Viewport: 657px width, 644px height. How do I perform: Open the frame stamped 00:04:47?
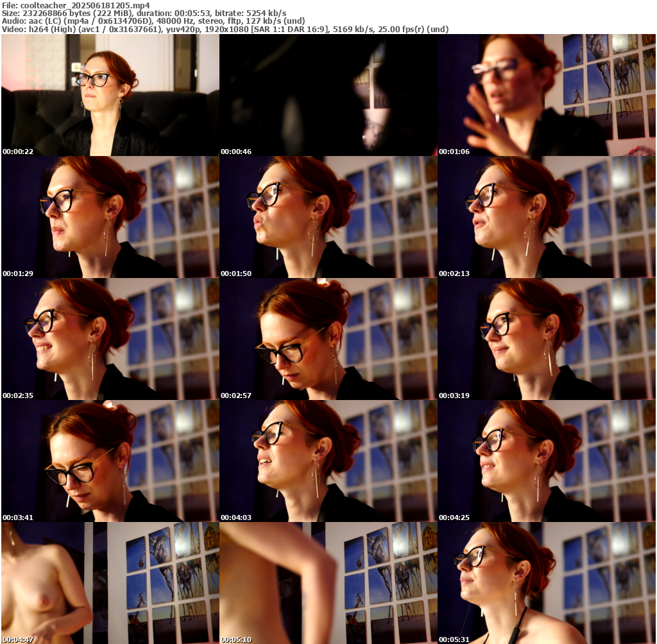click(x=110, y=583)
